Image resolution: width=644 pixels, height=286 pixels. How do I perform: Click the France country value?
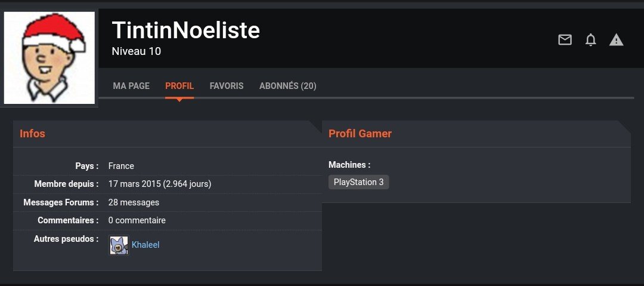[121, 166]
